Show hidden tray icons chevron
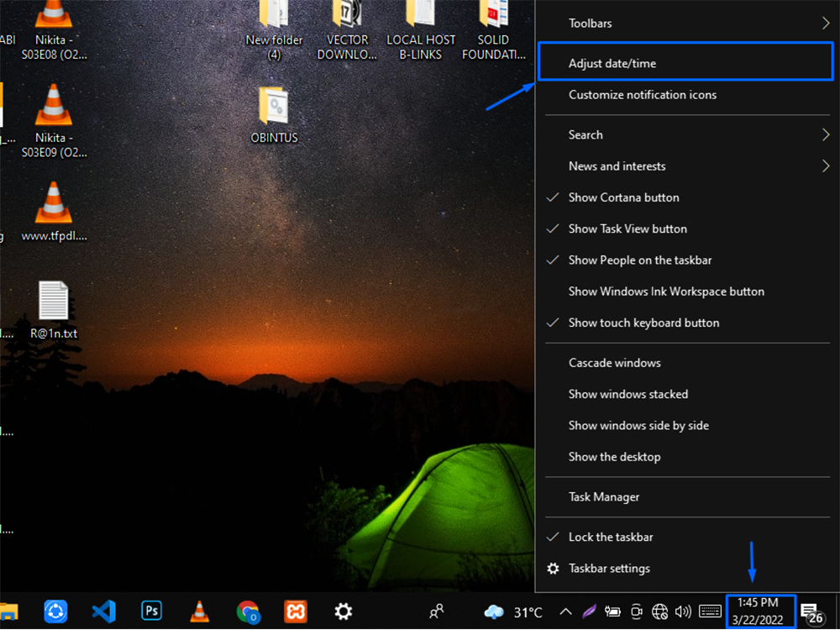Viewport: 840px width, 630px height. (566, 612)
